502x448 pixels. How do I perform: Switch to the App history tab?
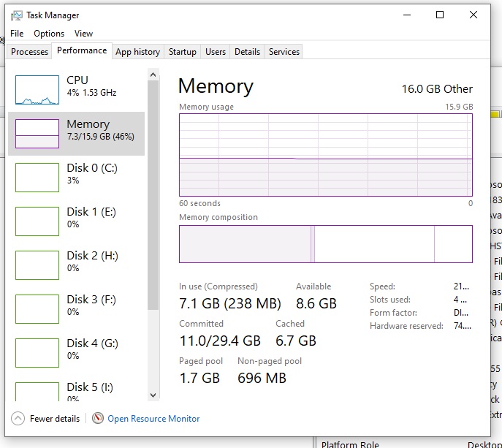coord(137,52)
